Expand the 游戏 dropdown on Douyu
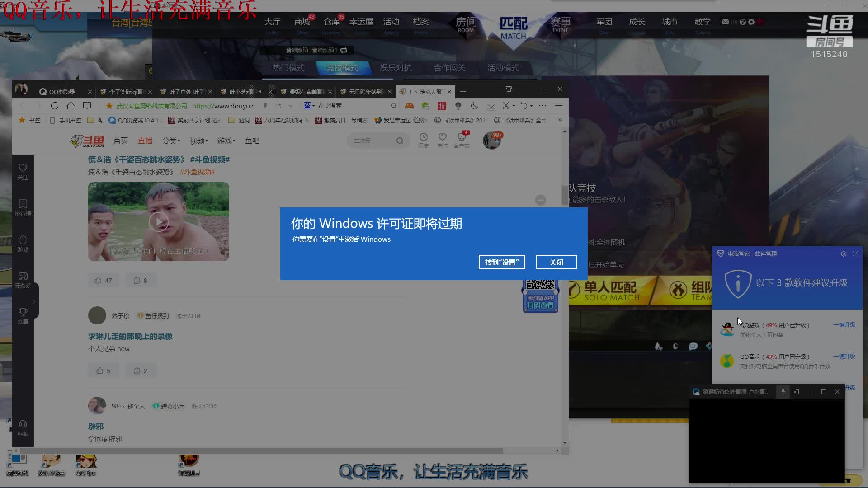Viewport: 868px width, 488px height. coord(226,141)
